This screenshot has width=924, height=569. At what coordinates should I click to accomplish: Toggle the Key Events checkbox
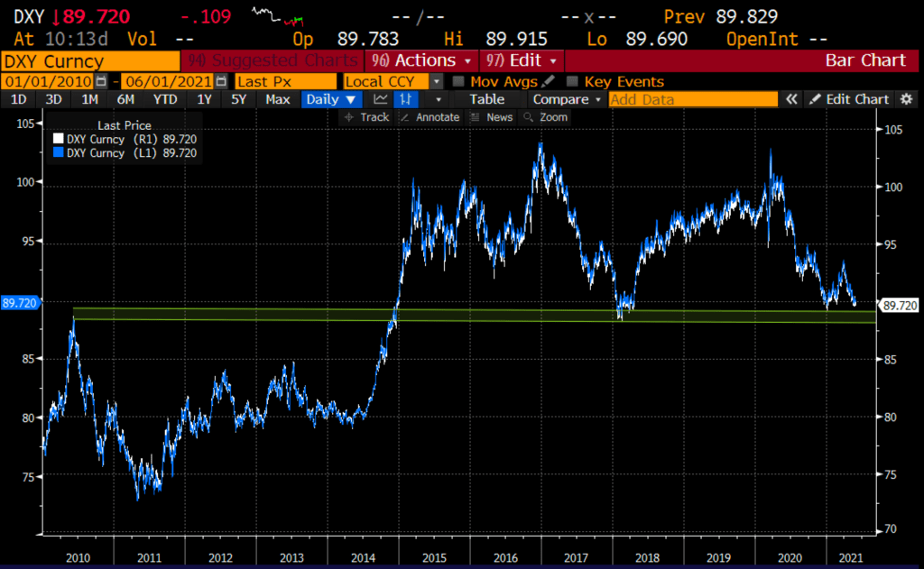[x=572, y=81]
